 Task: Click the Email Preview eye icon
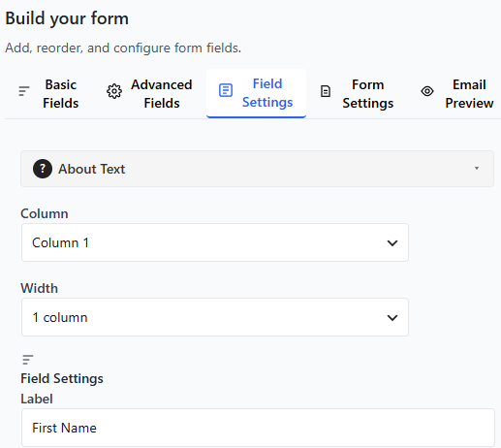pyautogui.click(x=427, y=91)
